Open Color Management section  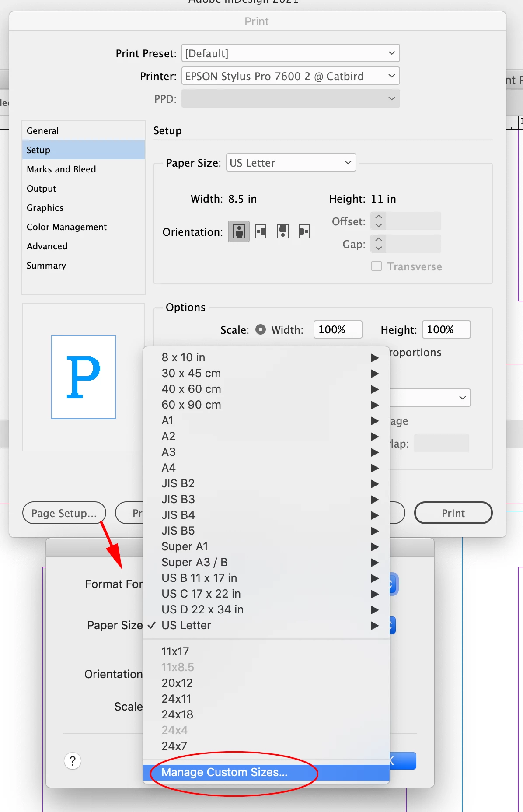[84, 227]
